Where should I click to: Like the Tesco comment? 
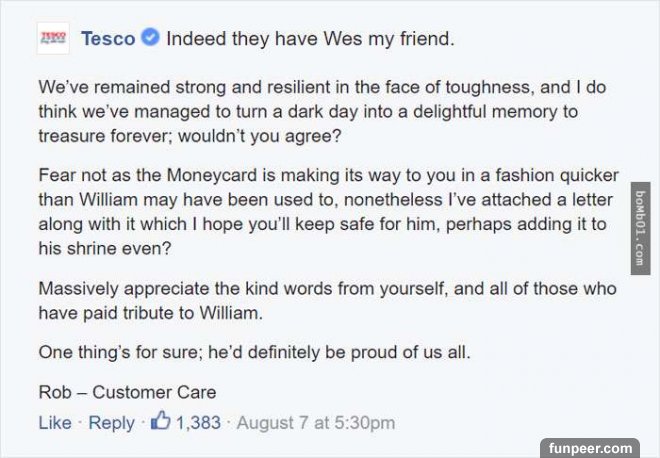point(54,423)
